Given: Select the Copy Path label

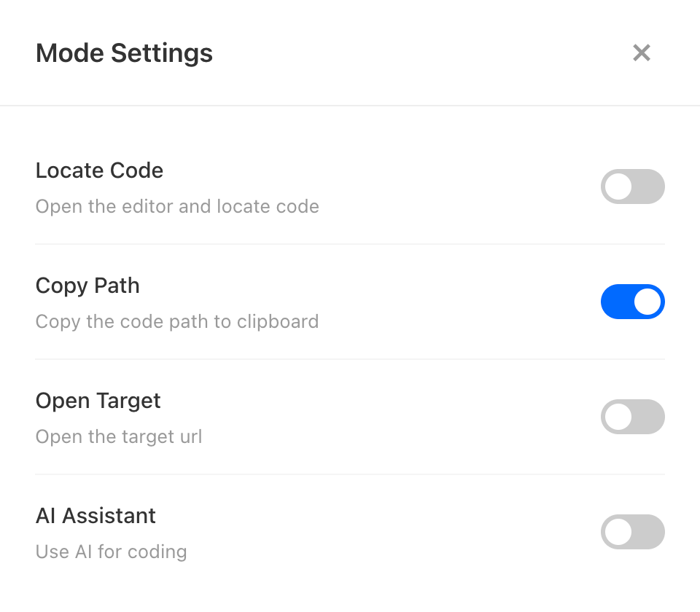Looking at the screenshot, I should [87, 286].
